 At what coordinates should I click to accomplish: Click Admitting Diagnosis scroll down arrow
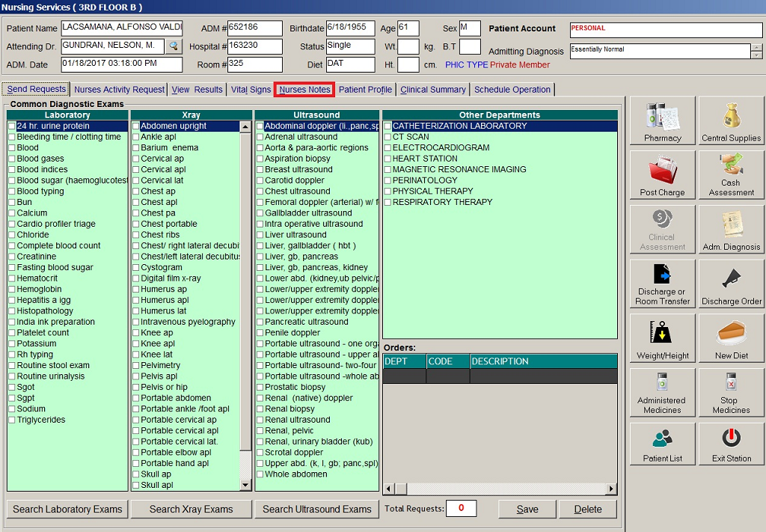pyautogui.click(x=756, y=55)
